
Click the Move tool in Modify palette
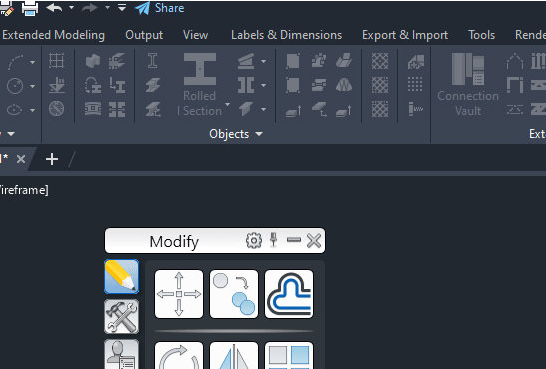pyautogui.click(x=179, y=294)
